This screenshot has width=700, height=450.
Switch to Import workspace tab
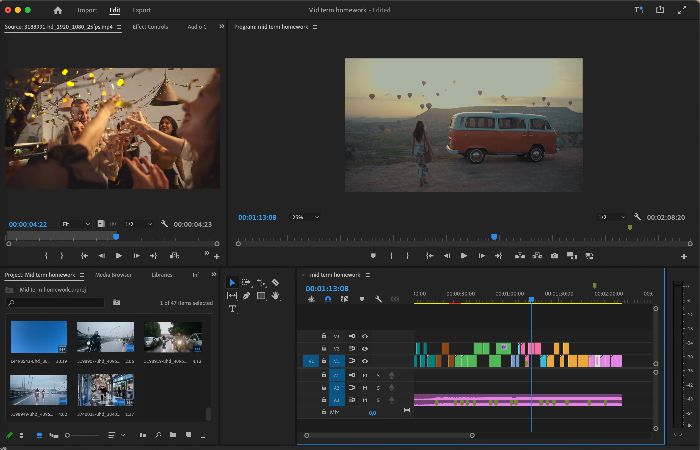87,10
